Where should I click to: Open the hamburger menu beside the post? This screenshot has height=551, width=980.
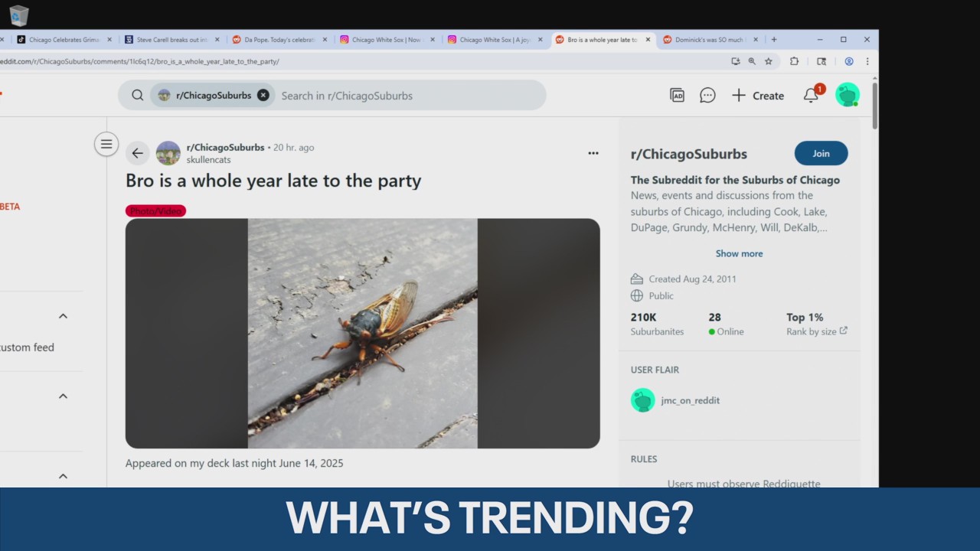[106, 144]
